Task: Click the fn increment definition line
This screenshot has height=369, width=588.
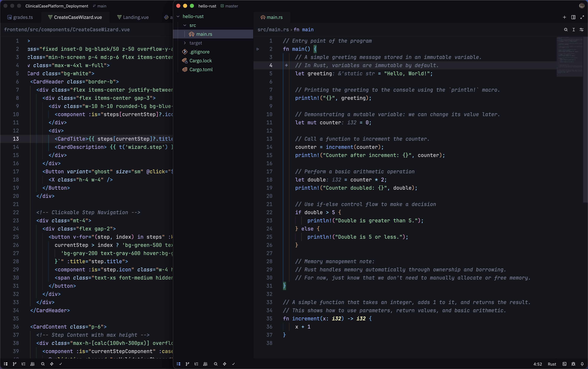Action: point(327,318)
